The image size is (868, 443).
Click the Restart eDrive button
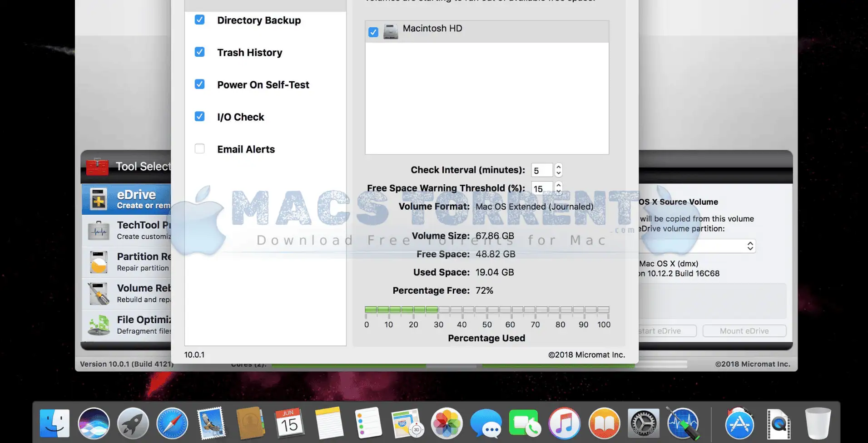coord(667,331)
